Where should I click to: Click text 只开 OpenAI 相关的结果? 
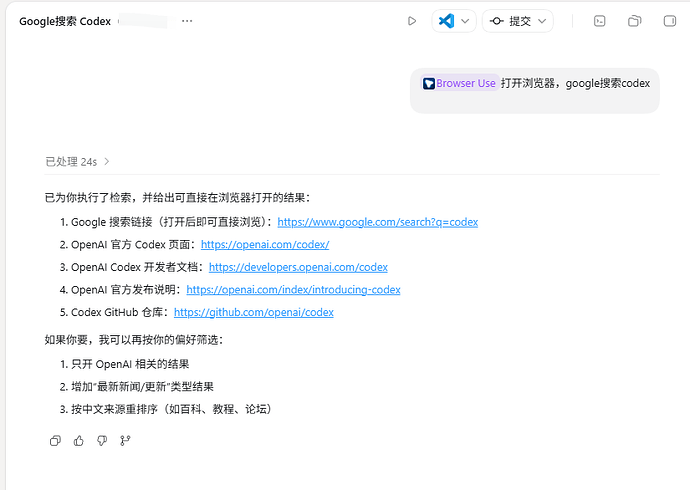tap(130, 364)
